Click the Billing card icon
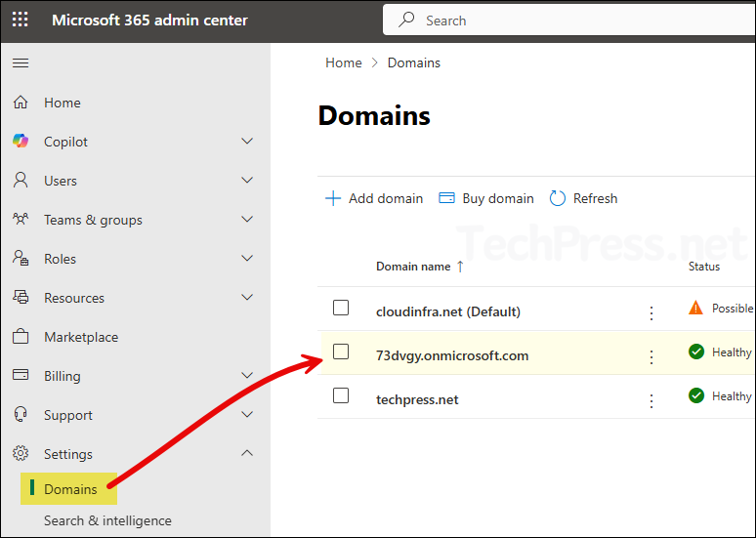Viewport: 756px width, 538px height. [x=21, y=375]
